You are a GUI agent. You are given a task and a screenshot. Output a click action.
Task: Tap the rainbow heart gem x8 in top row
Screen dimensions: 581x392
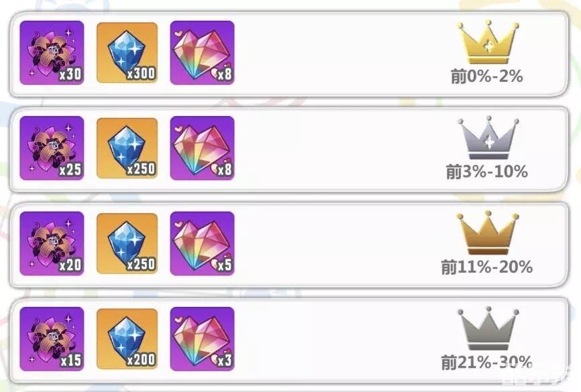click(203, 53)
